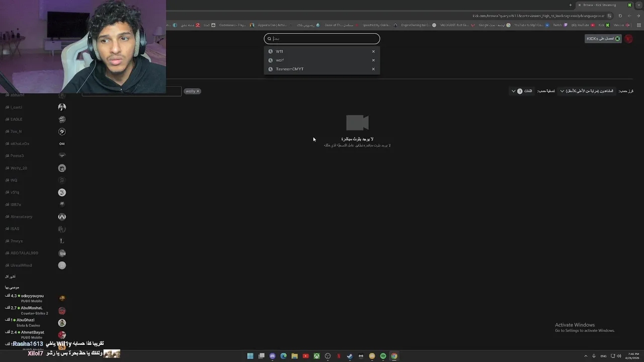Switch to Chrome on the taskbar
644x362 pixels.
394,356
